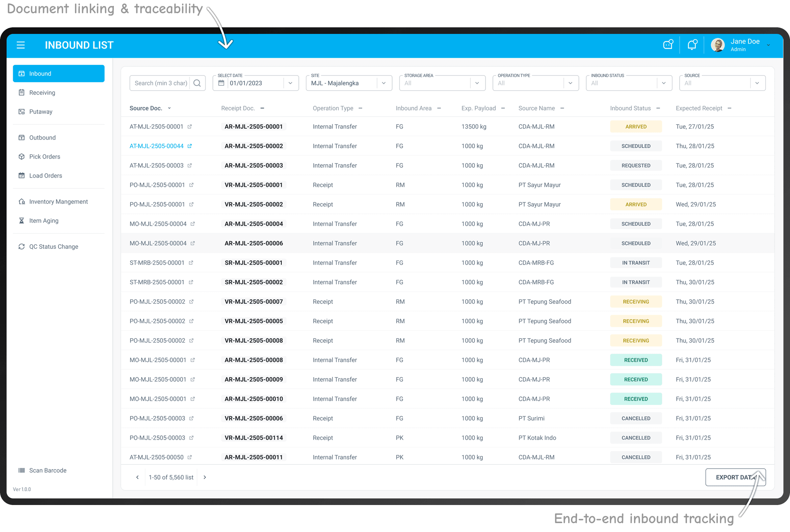Viewport: 790px width, 532px height.
Task: Open the messages chat icon in header
Action: point(668,45)
